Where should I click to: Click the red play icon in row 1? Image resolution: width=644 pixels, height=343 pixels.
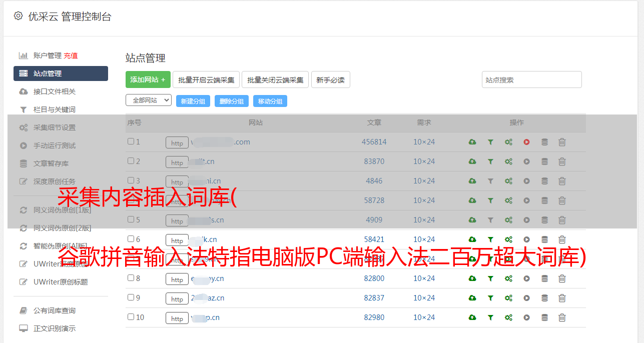526,142
